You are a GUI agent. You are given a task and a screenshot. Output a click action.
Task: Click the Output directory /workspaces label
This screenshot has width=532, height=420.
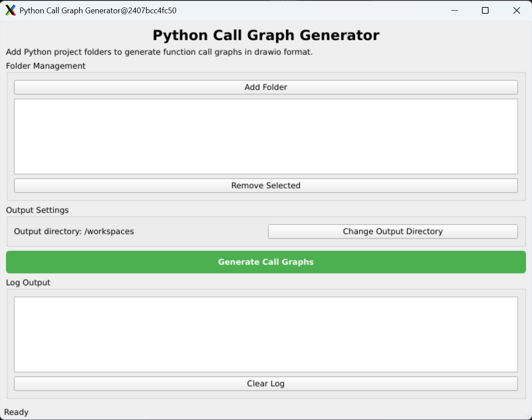click(74, 231)
